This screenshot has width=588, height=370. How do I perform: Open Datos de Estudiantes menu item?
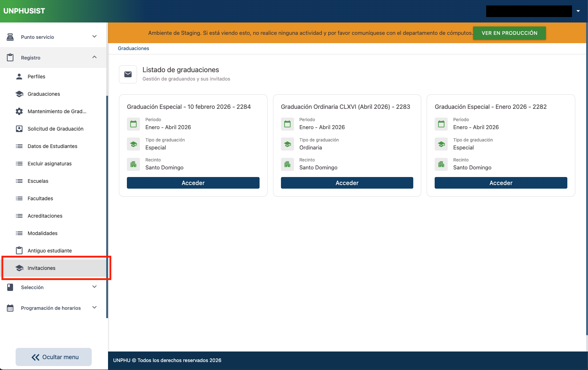52,146
